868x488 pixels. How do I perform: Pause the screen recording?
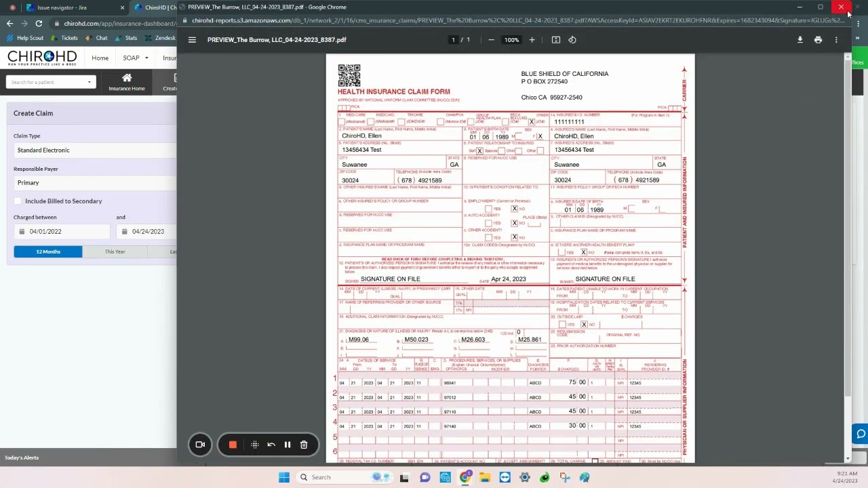pyautogui.click(x=288, y=445)
